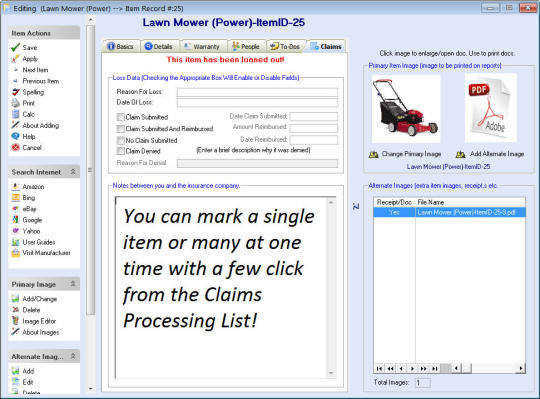Switch to the To Dos tab
This screenshot has width=540, height=399.
tap(285, 46)
